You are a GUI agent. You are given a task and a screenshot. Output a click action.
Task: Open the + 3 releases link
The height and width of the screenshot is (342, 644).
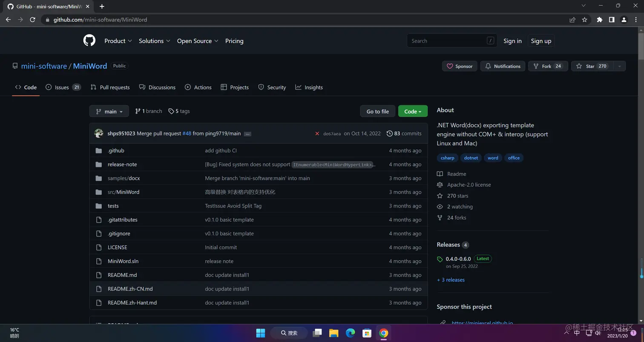click(451, 280)
